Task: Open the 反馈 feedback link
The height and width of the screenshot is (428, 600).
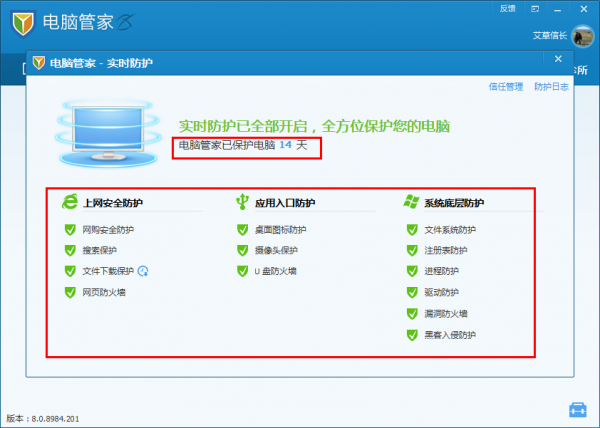Action: click(507, 8)
